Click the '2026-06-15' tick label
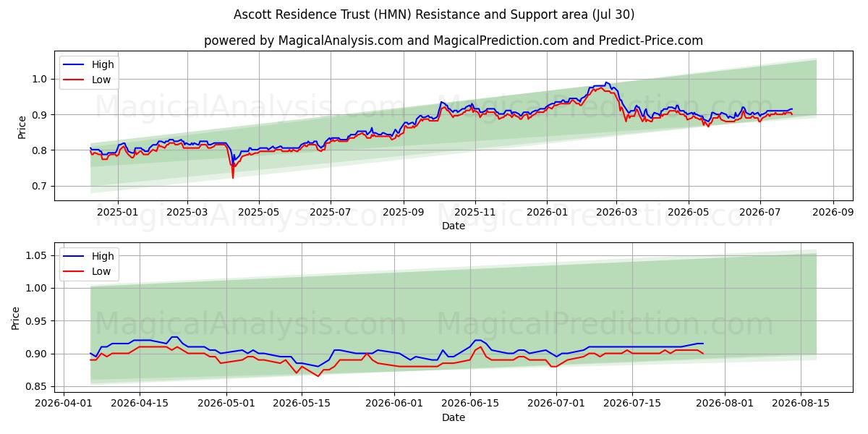Image resolution: width=868 pixels, height=434 pixels. [x=470, y=404]
